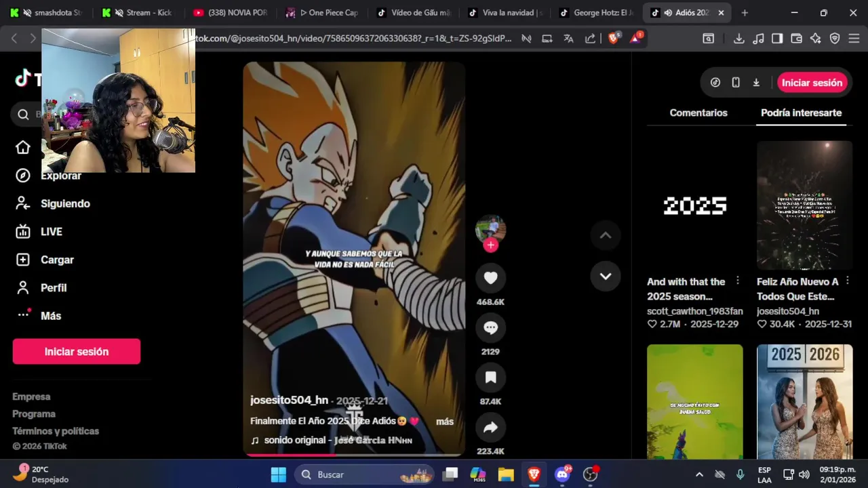Go to previous video with up chevron

click(606, 235)
